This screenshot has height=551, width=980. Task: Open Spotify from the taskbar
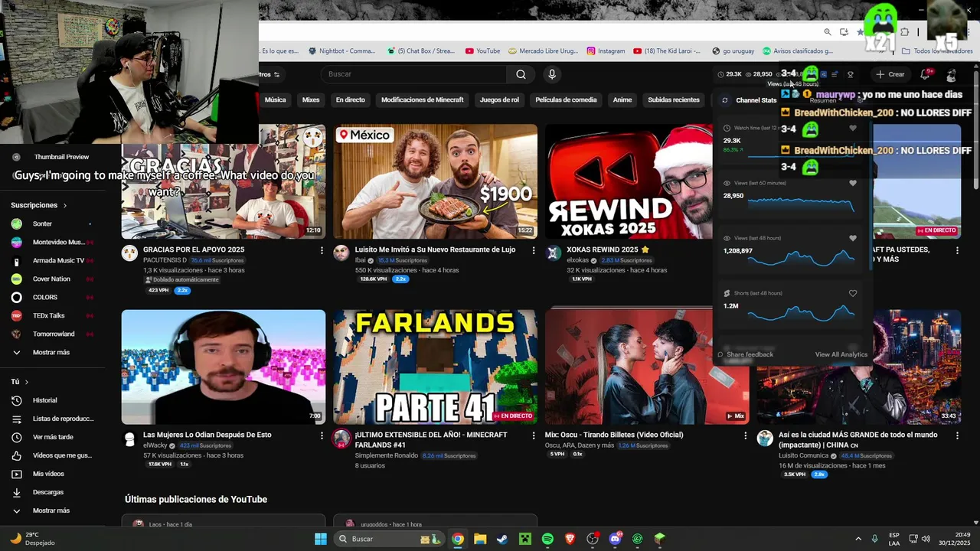(x=547, y=539)
